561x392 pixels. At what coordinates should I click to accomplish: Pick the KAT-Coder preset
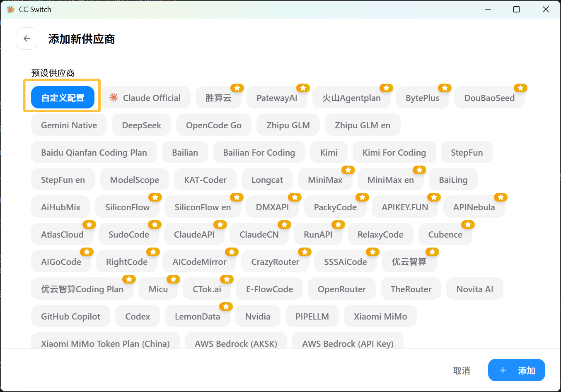(205, 180)
